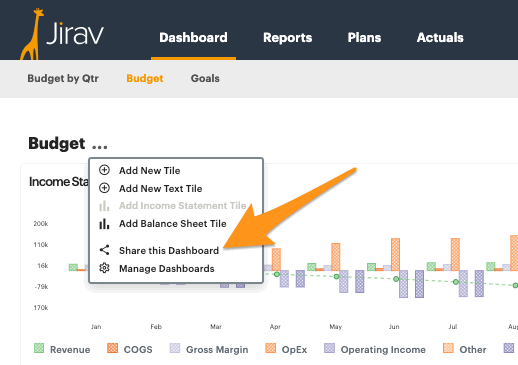Go to the Actuals tab

point(440,37)
